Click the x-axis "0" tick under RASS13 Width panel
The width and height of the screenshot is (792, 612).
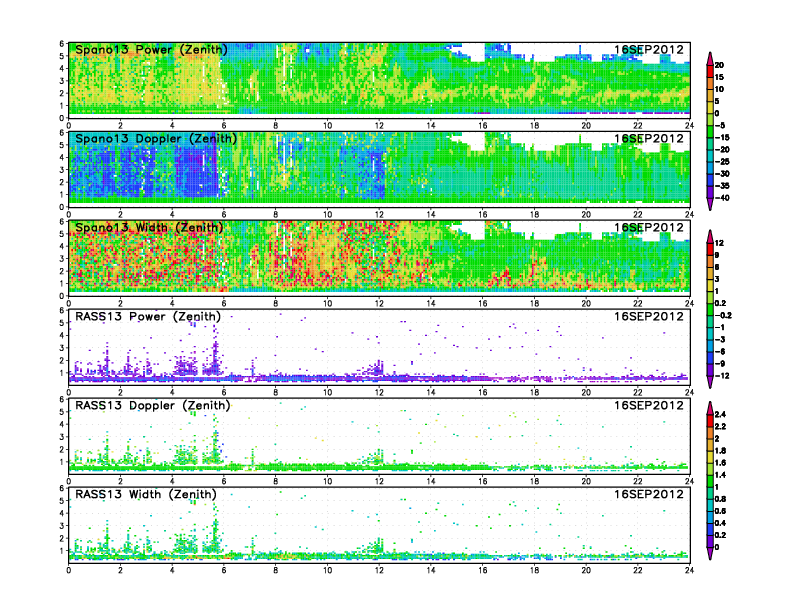tap(69, 570)
